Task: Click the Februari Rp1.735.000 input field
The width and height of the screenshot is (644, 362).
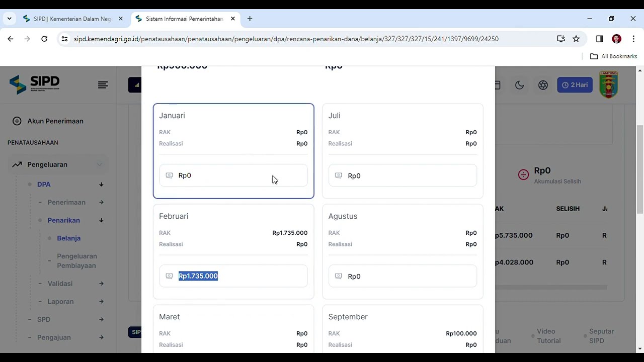Action: pyautogui.click(x=233, y=276)
